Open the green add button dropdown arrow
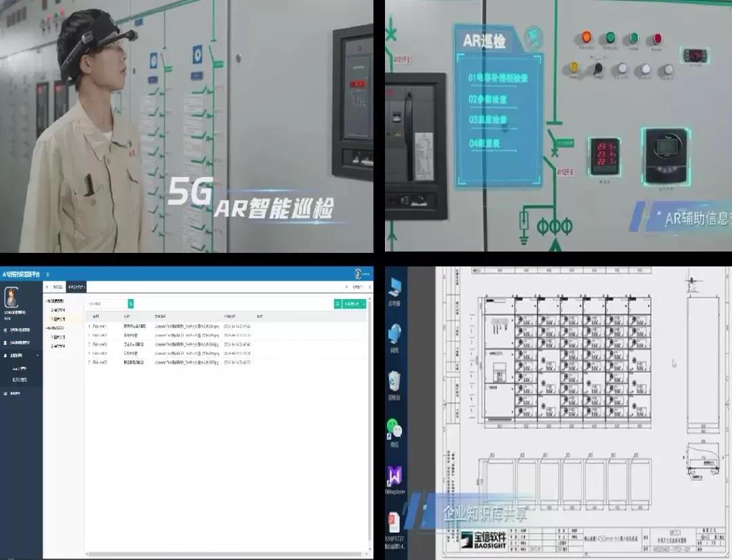Image resolution: width=732 pixels, height=560 pixels. click(364, 304)
